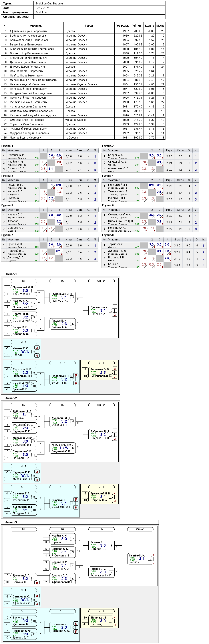
Task: Select the Место проведения label
Action: [15, 12]
